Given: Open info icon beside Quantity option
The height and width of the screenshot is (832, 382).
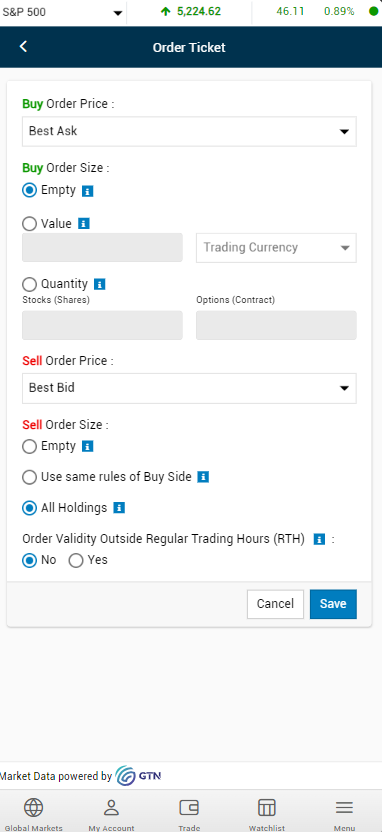Looking at the screenshot, I should coord(99,284).
